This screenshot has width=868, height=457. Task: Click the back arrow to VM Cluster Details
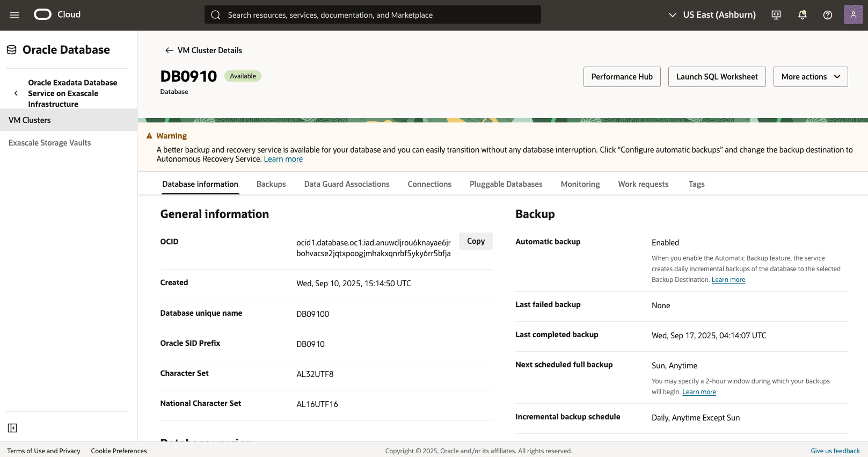169,50
